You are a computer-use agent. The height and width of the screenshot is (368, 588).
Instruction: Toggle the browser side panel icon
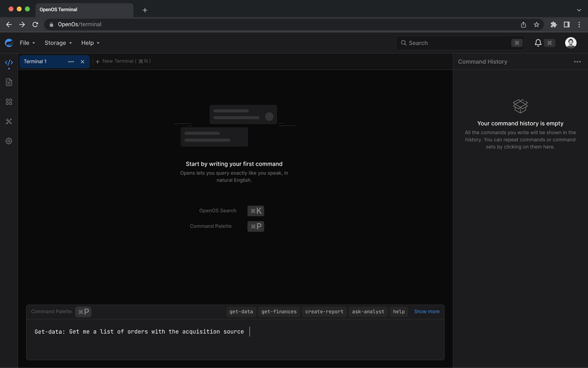(x=567, y=25)
